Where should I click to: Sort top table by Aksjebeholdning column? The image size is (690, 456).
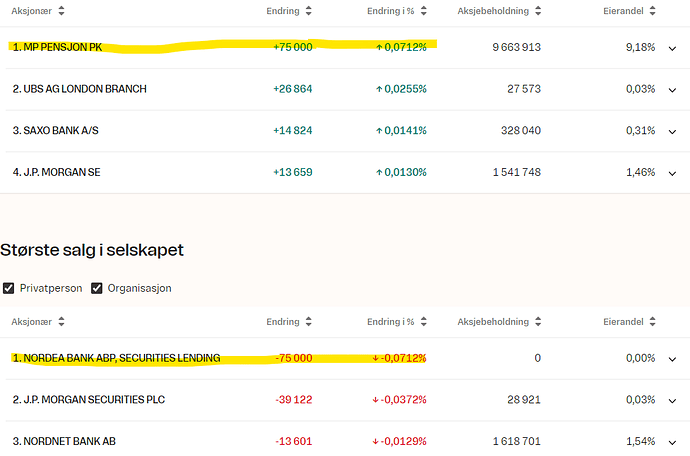[499, 11]
